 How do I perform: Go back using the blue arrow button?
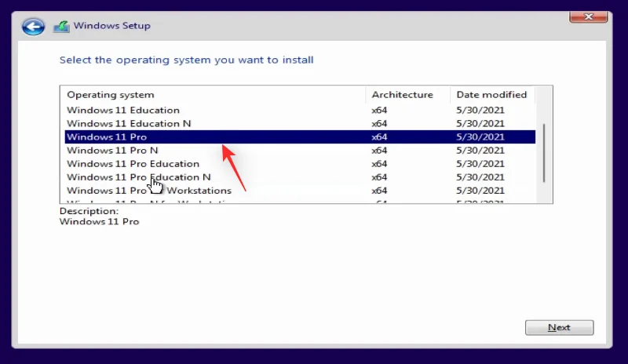(x=33, y=27)
